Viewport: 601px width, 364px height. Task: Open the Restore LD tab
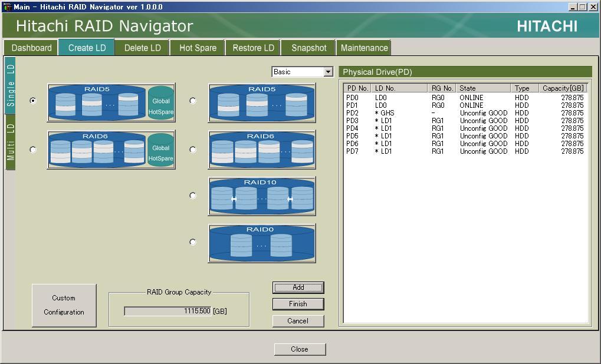pos(254,48)
